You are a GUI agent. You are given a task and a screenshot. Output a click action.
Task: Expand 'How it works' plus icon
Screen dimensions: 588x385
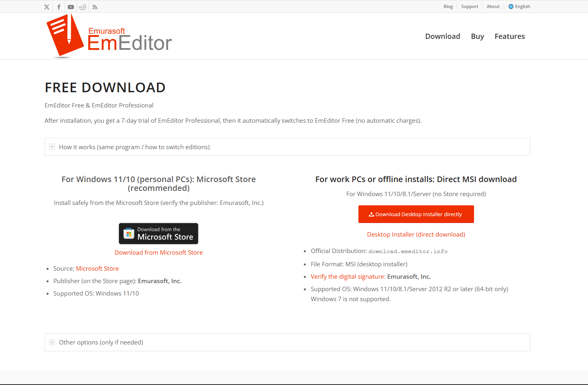pyautogui.click(x=52, y=147)
